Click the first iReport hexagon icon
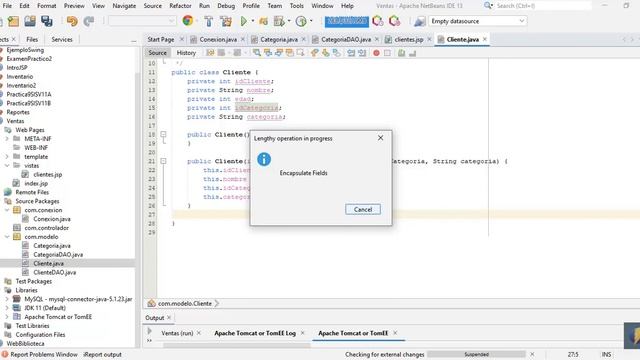Image resolution: width=640 pixels, height=360 pixels. [378, 21]
